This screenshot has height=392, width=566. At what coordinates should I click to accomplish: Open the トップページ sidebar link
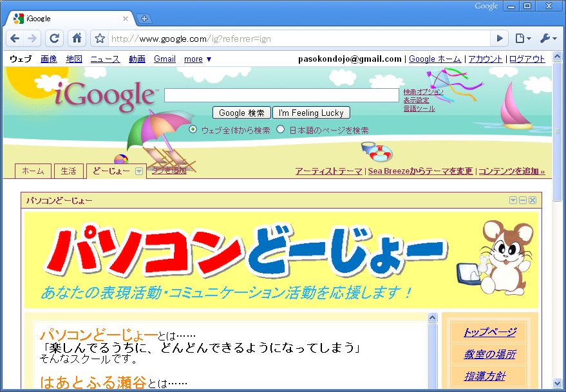[489, 332]
